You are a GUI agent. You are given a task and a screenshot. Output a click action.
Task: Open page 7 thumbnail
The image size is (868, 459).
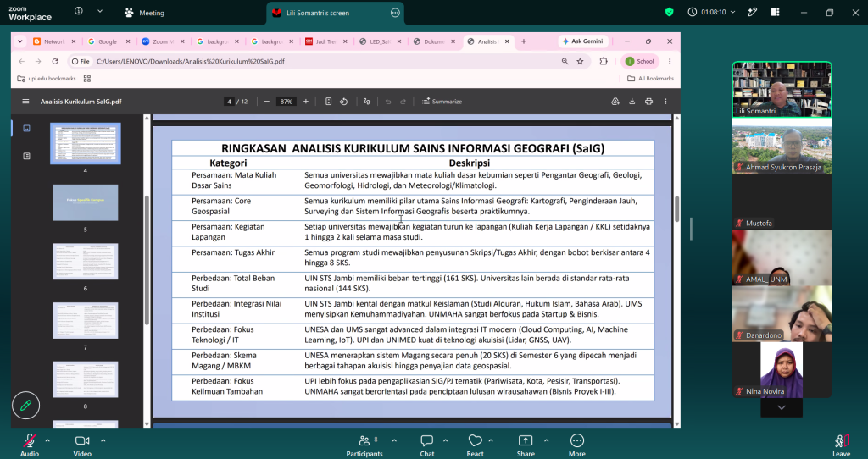(86, 321)
